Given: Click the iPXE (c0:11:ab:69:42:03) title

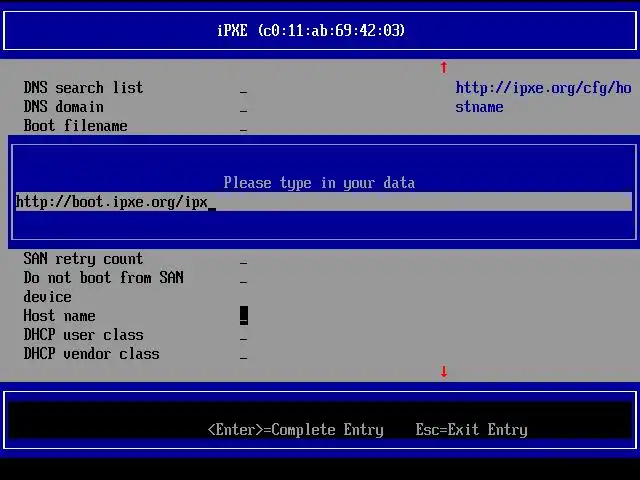Looking at the screenshot, I should pyautogui.click(x=311, y=30).
